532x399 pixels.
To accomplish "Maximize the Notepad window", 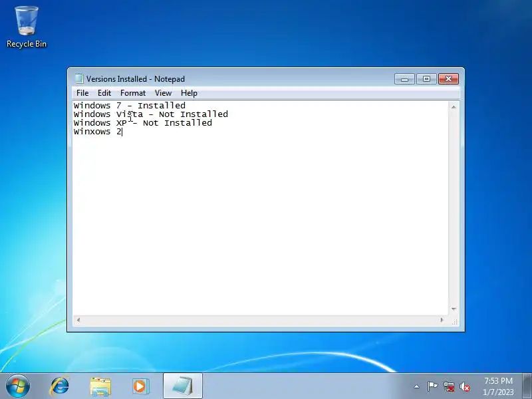I will click(x=426, y=79).
